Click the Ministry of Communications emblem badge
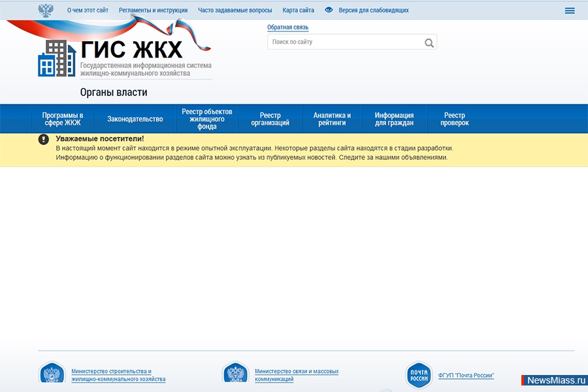This screenshot has height=392, width=588. pyautogui.click(x=235, y=376)
